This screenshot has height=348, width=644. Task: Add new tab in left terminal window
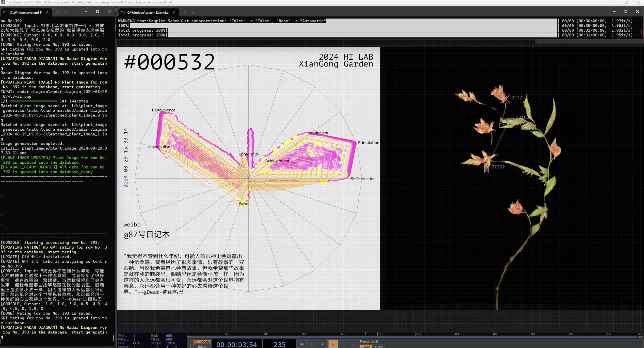pos(58,12)
